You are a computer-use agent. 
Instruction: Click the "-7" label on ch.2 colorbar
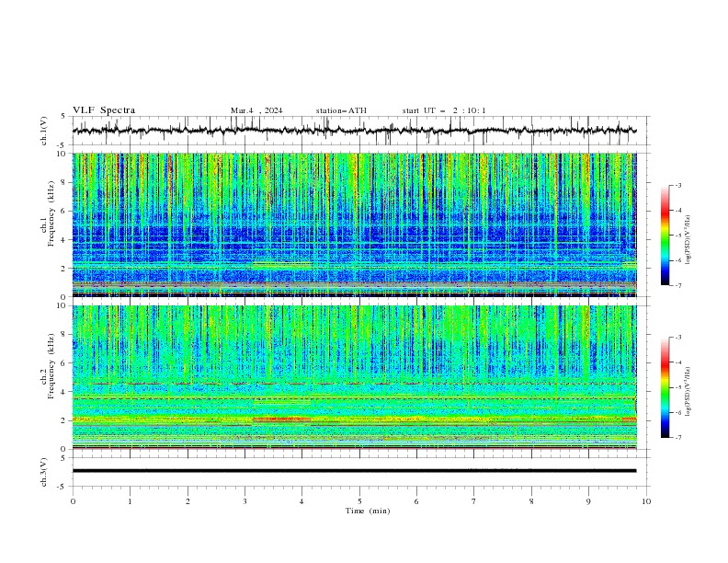click(x=677, y=437)
